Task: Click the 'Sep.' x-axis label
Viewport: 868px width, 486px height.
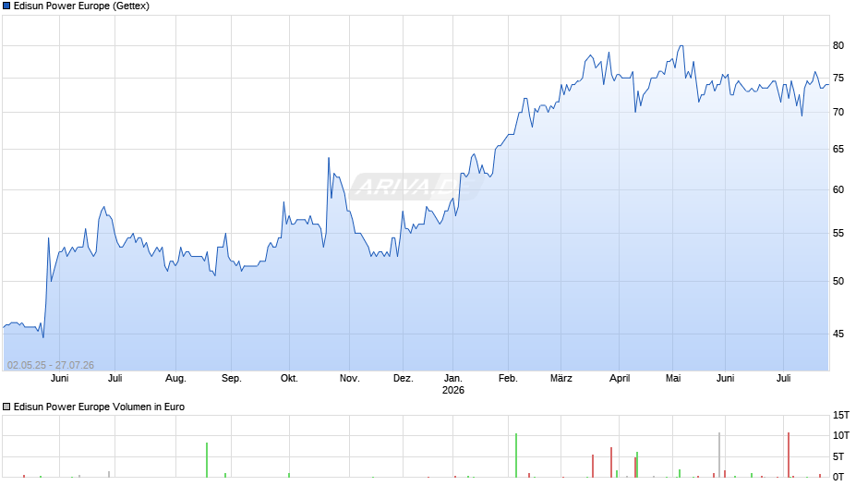Action: 232,378
